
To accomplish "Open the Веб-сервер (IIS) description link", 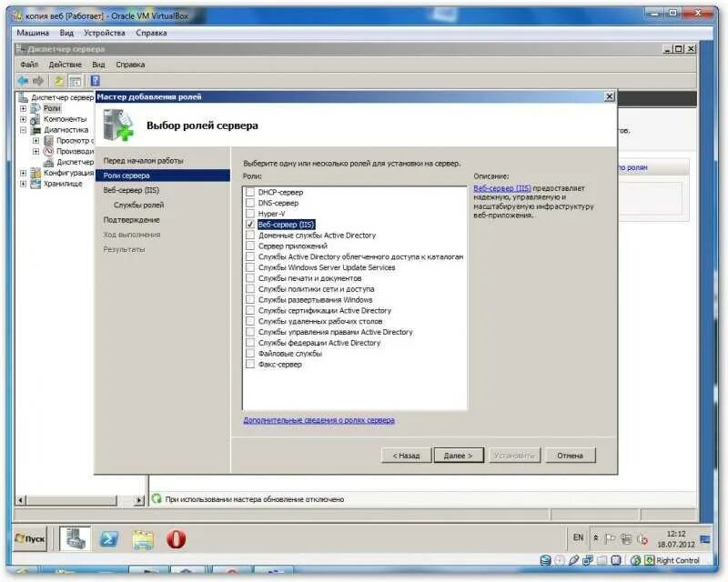I will (x=502, y=188).
